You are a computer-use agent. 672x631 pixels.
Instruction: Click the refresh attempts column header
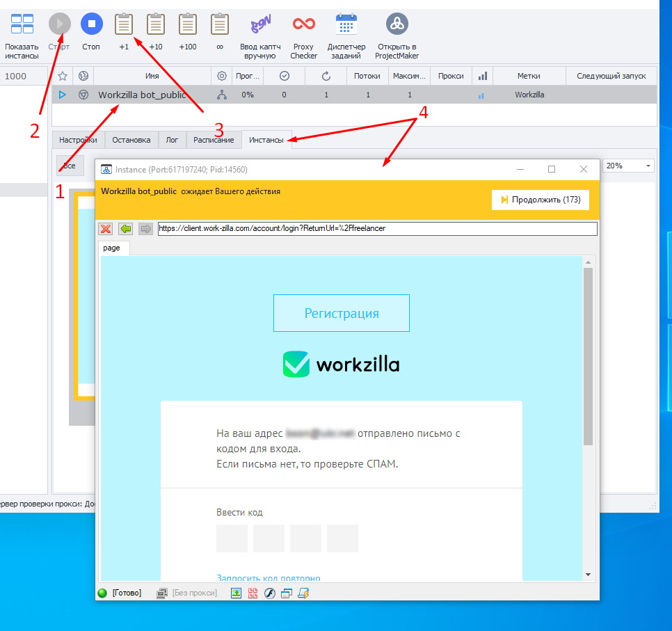(326, 76)
